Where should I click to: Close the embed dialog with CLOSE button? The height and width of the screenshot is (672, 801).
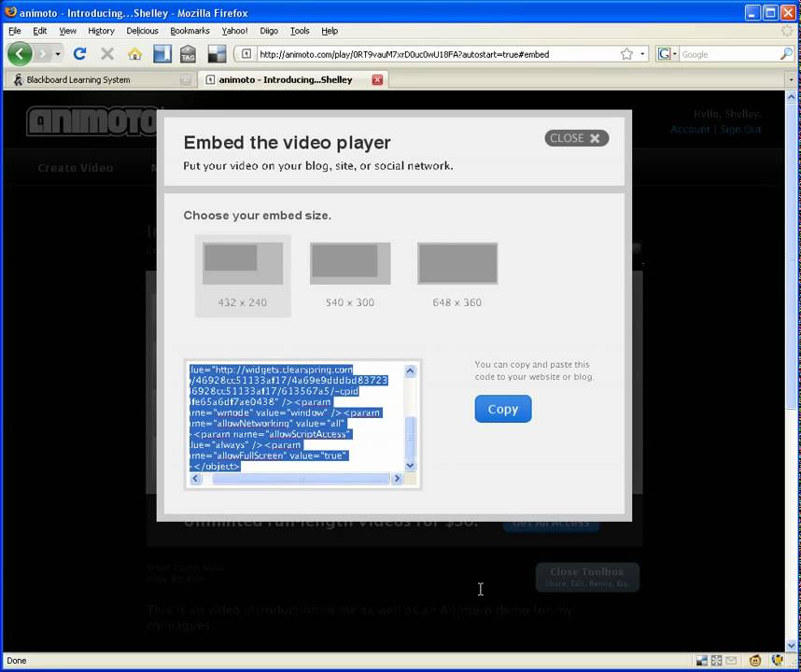pyautogui.click(x=576, y=138)
